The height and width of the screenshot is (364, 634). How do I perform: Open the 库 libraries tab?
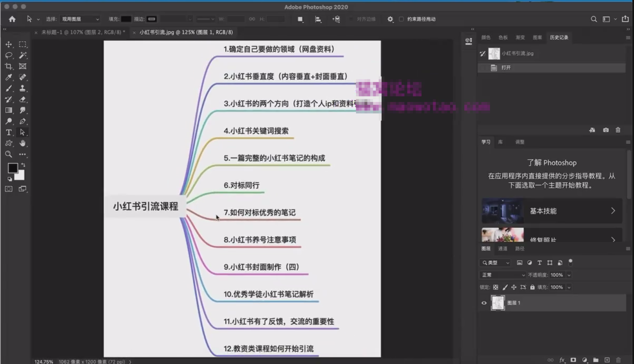(500, 142)
